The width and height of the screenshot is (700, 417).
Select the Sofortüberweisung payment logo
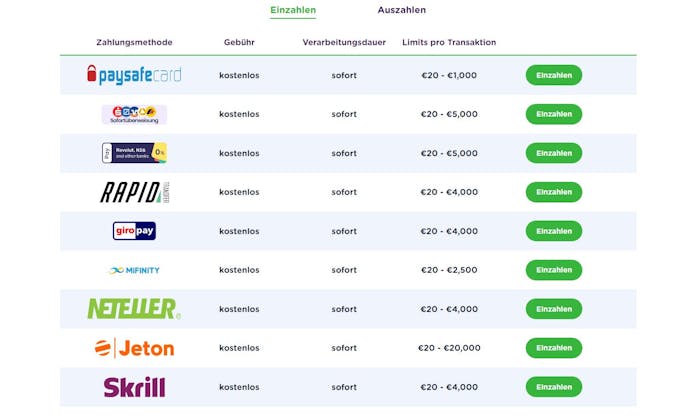coord(134,114)
